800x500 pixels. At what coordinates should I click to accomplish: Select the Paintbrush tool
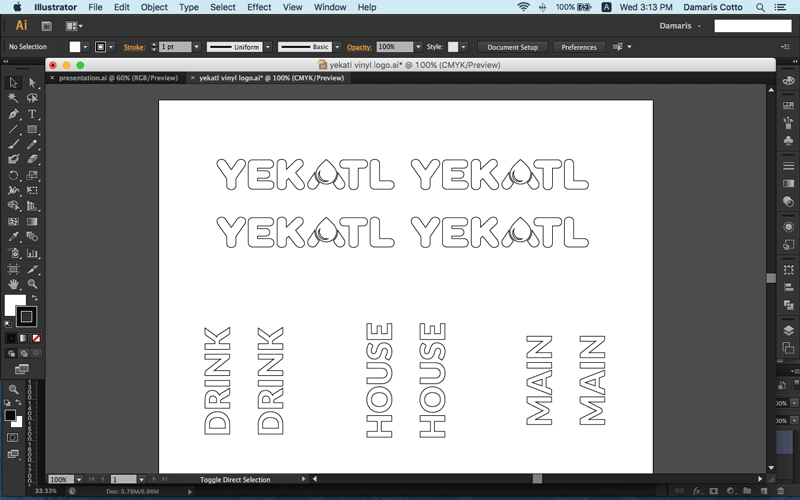pos(13,144)
